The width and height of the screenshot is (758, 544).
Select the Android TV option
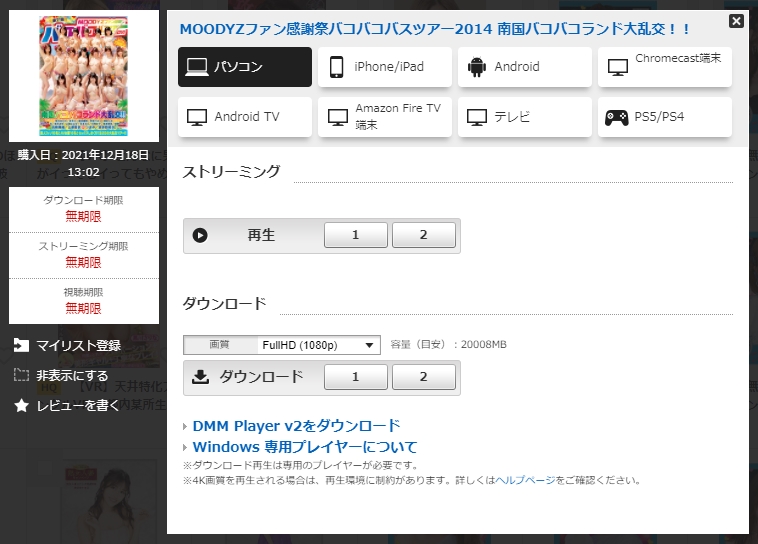(245, 117)
